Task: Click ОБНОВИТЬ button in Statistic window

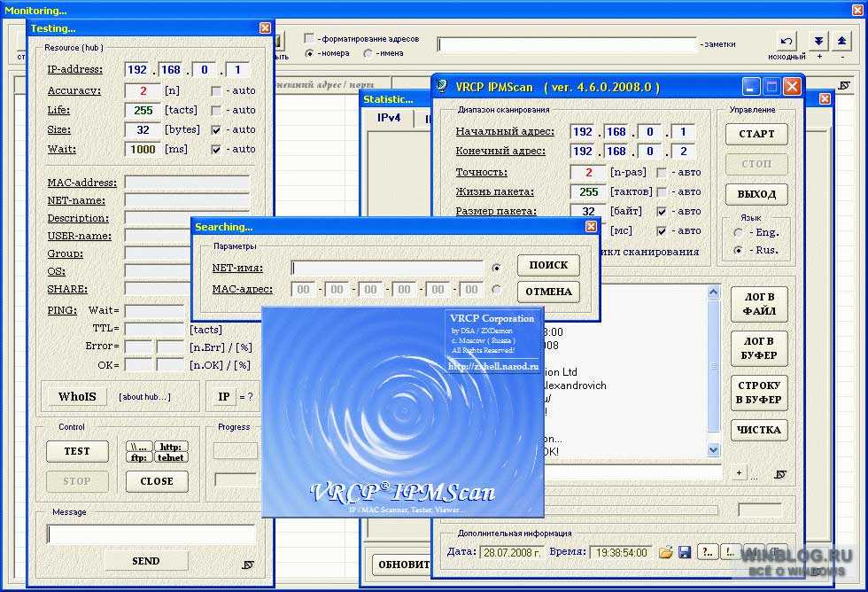Action: pos(402,565)
